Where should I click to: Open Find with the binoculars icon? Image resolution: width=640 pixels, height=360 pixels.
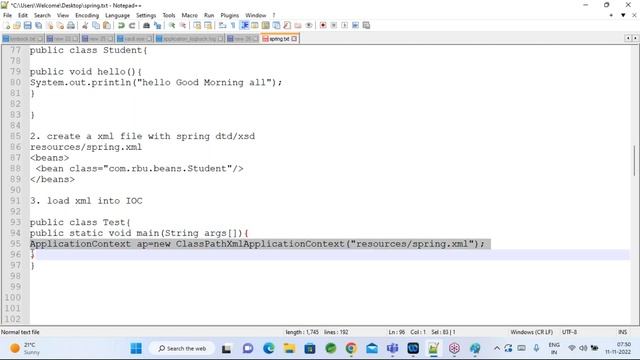click(x=146, y=25)
